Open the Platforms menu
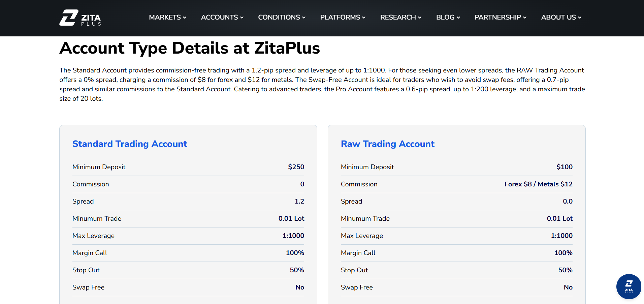Viewport: 644px width, 304px height. (x=343, y=17)
